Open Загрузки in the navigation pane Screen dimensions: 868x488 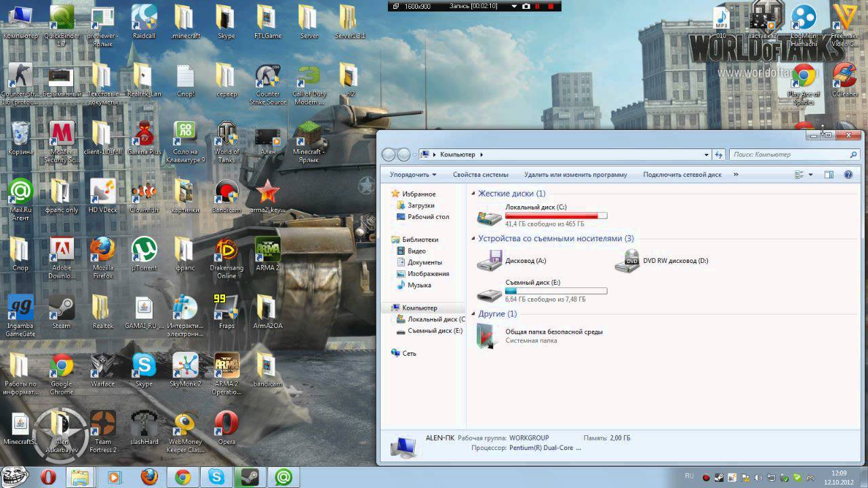(415, 205)
